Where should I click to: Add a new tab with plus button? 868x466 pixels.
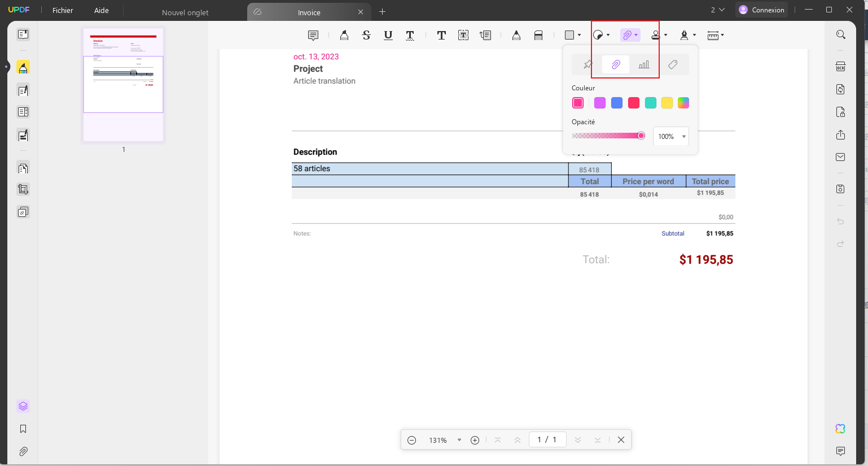click(x=382, y=12)
